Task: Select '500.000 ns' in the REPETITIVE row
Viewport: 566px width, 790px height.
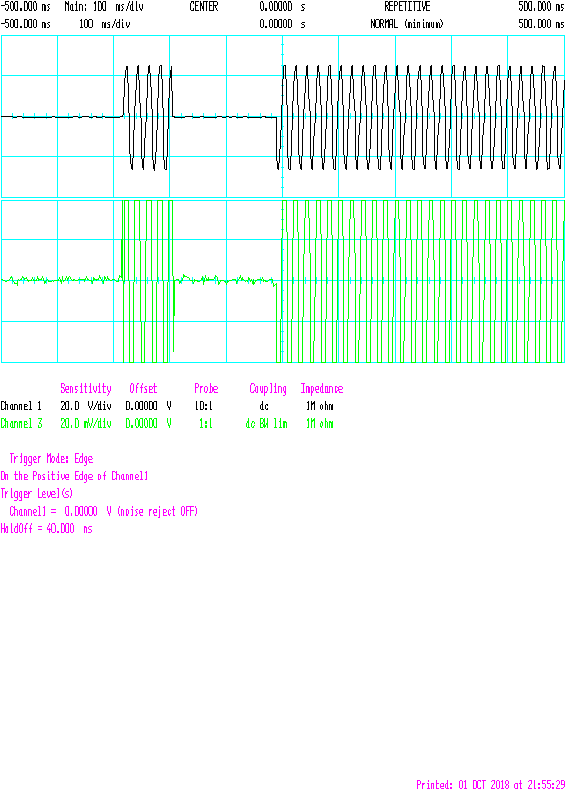Action: [542, 7]
